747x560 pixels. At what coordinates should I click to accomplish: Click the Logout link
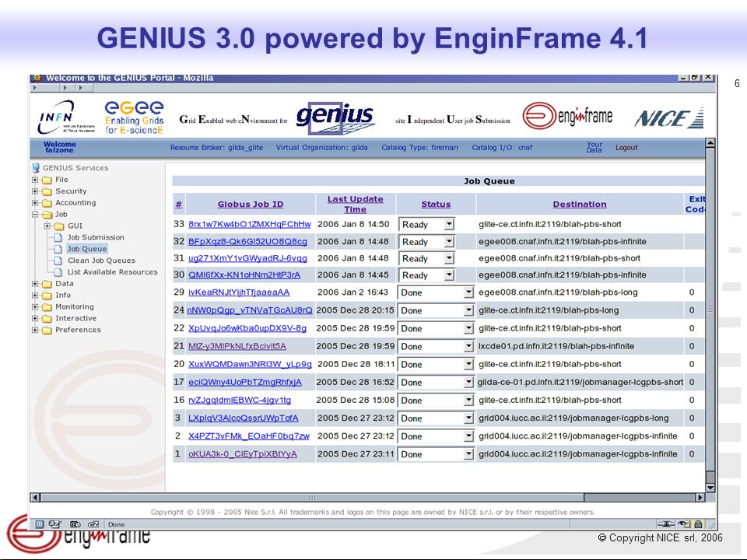click(626, 148)
